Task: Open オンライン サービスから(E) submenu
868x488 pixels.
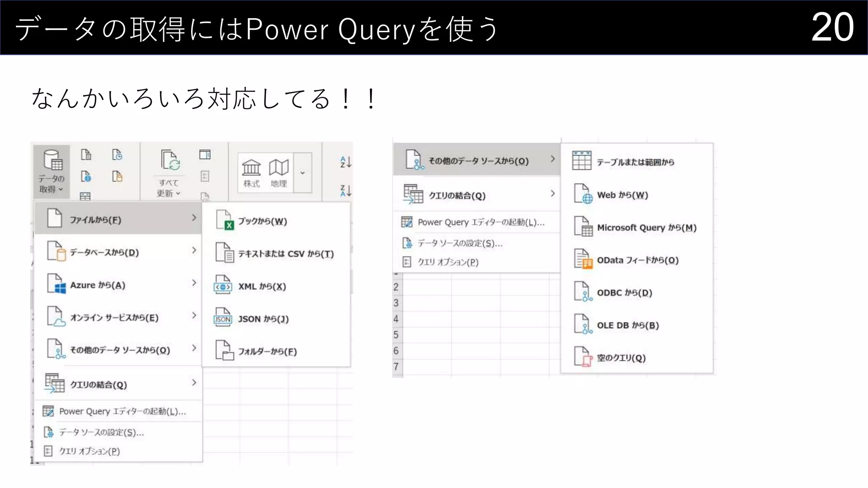Action: point(118,317)
